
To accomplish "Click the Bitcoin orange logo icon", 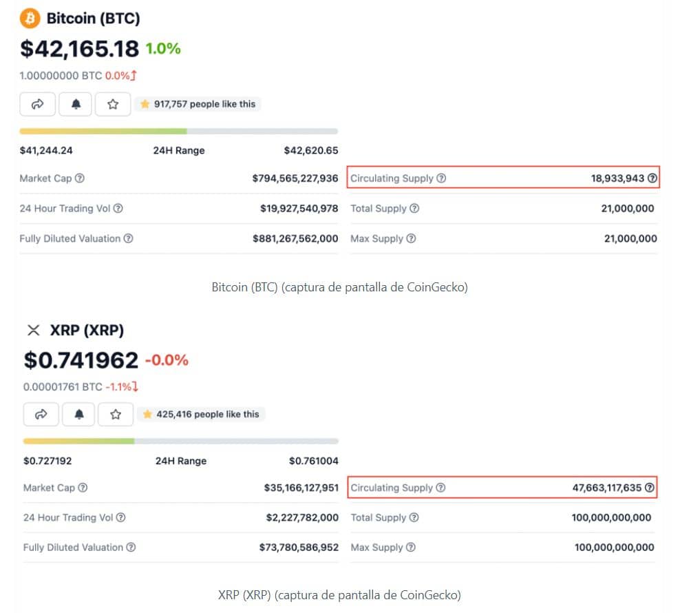I will 30,19.
